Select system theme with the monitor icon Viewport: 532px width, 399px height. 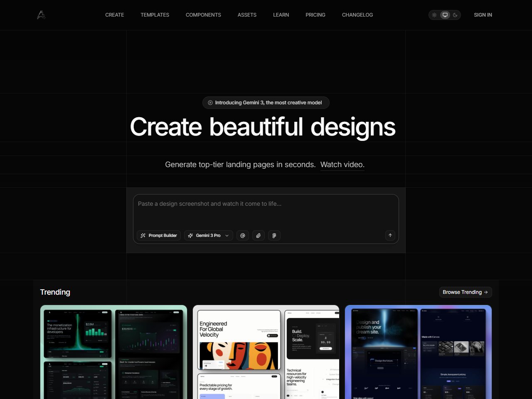[x=445, y=15]
